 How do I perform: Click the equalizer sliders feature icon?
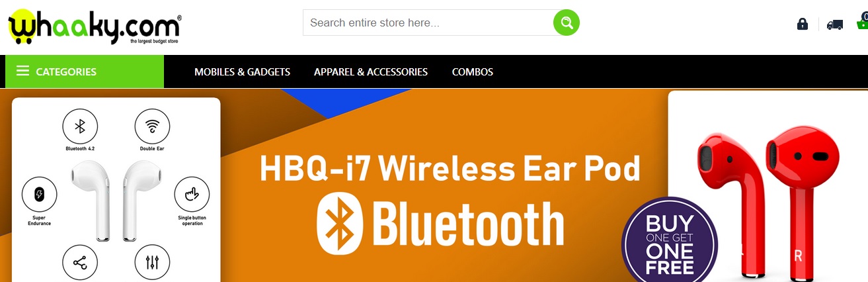152,263
